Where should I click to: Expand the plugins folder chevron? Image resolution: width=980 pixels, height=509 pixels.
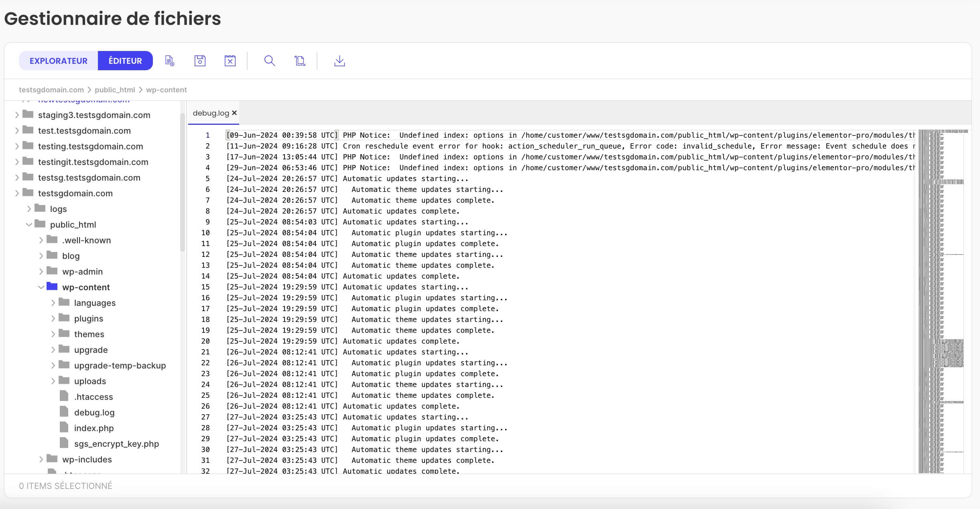53,318
